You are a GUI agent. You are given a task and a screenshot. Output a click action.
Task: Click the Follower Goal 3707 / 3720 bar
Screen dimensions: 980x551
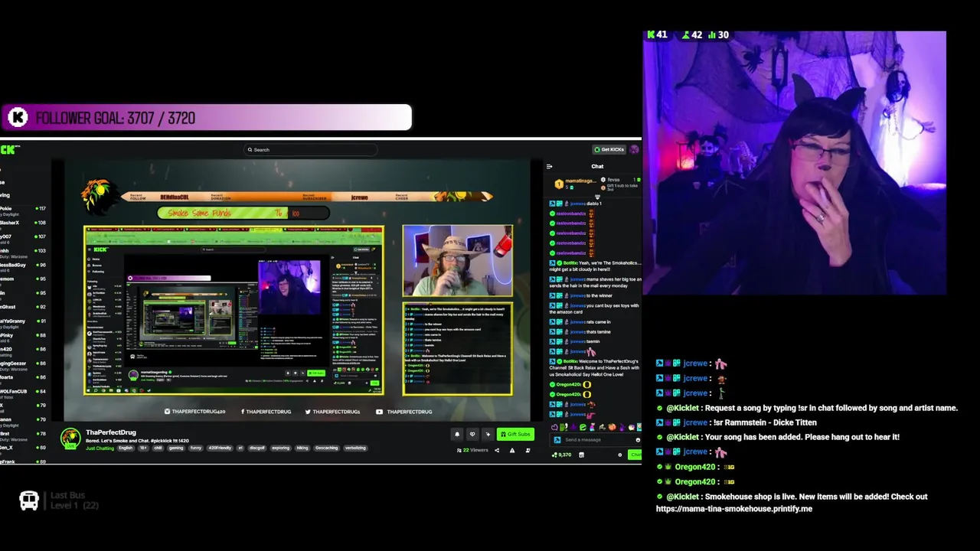[x=206, y=118]
